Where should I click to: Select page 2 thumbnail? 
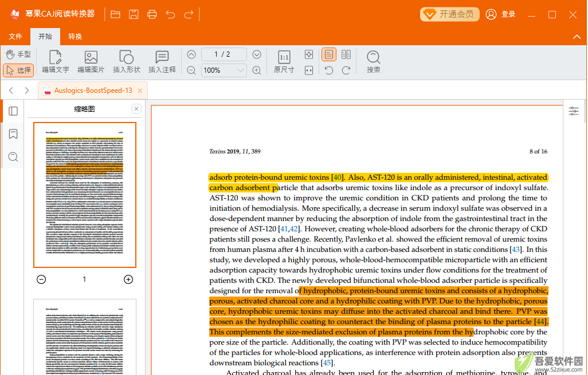click(x=85, y=337)
